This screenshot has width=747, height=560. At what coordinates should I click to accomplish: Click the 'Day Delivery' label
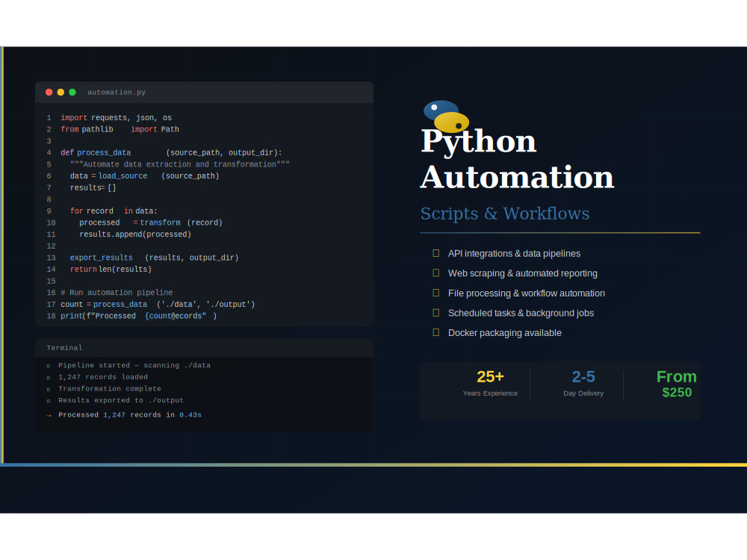pyautogui.click(x=583, y=393)
